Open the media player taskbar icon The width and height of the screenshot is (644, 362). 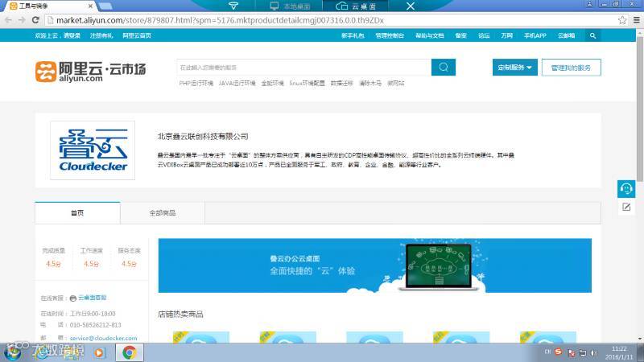(x=99, y=352)
